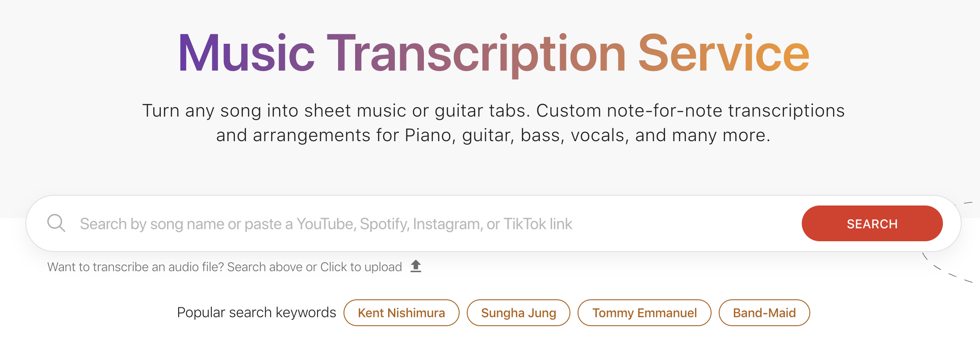Click the word 'Music' in the heading

247,54
